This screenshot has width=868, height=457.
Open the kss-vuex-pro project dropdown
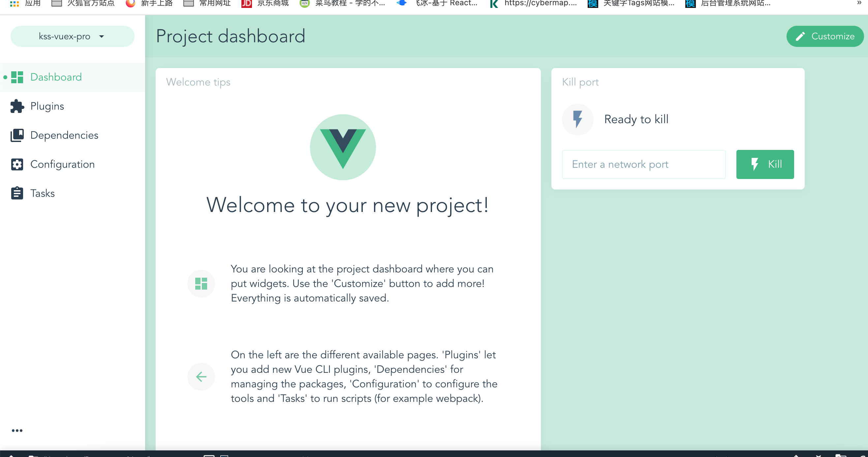(72, 36)
